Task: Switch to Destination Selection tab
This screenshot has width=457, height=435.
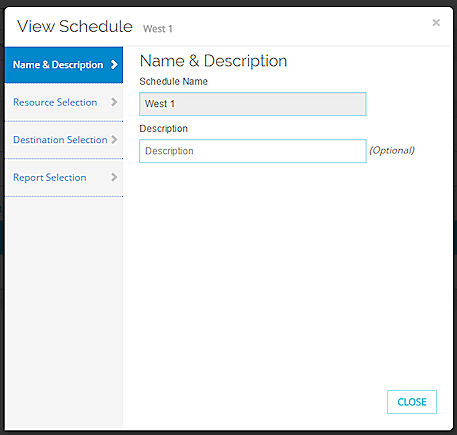Action: (64, 140)
